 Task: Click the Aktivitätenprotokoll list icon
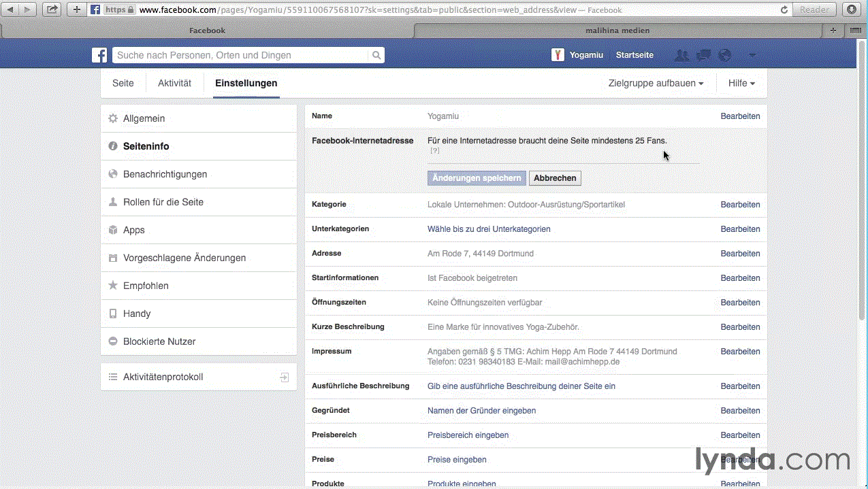coord(113,377)
